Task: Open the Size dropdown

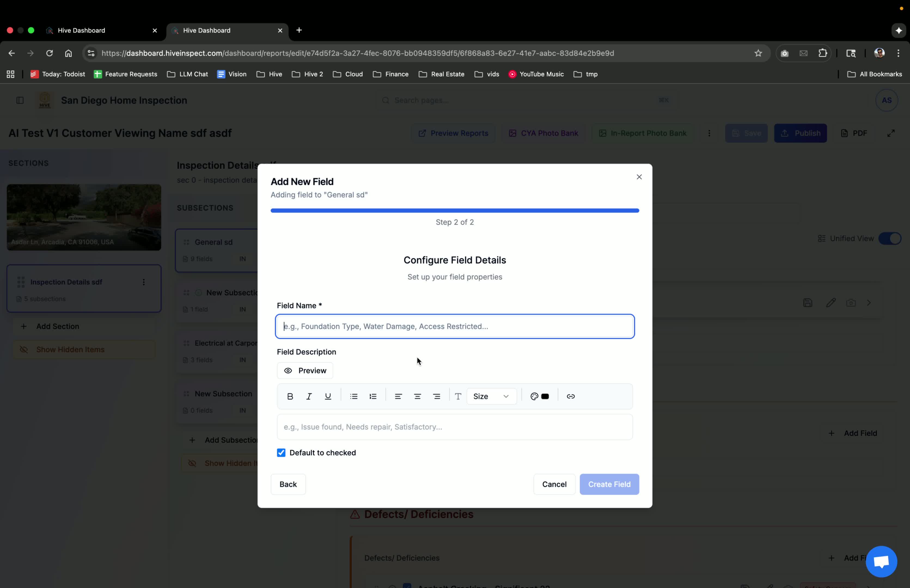Action: 491,396
